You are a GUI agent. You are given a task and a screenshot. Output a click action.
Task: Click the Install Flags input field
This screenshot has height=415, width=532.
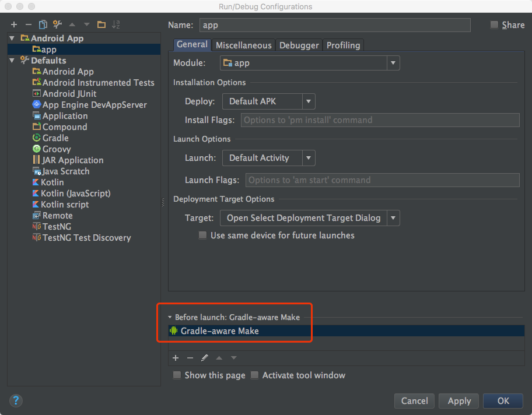pos(380,120)
